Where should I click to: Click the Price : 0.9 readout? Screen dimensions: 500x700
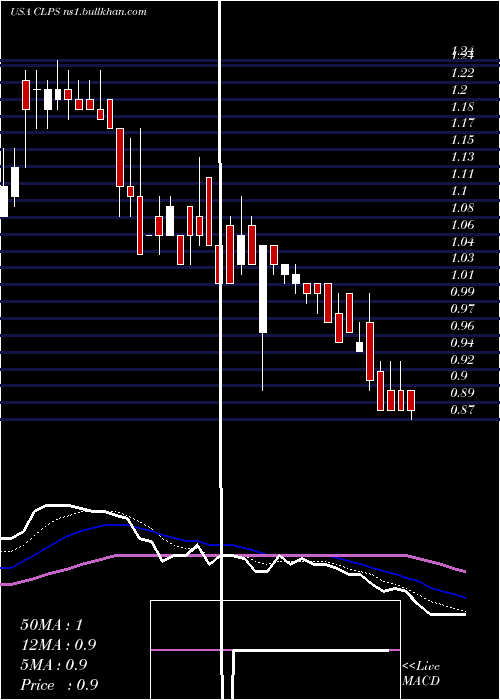[x=59, y=685]
